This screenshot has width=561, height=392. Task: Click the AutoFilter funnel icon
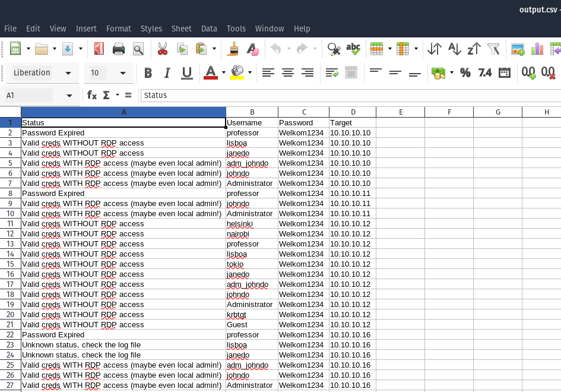click(x=493, y=49)
